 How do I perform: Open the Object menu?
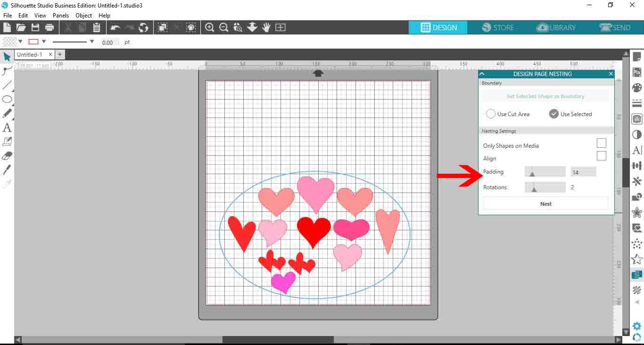click(x=84, y=16)
